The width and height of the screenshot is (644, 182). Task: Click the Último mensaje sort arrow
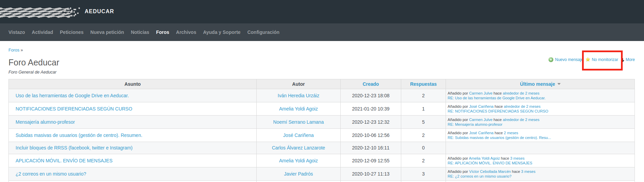coord(559,84)
